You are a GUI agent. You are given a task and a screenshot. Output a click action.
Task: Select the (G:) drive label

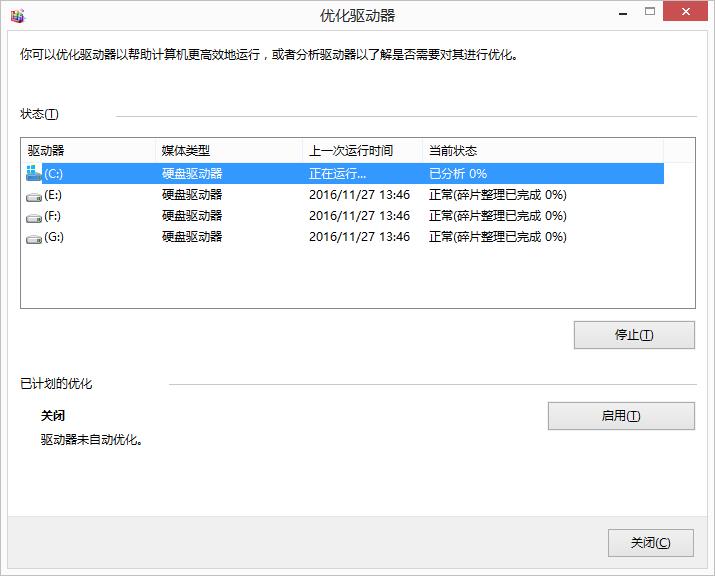click(54, 237)
